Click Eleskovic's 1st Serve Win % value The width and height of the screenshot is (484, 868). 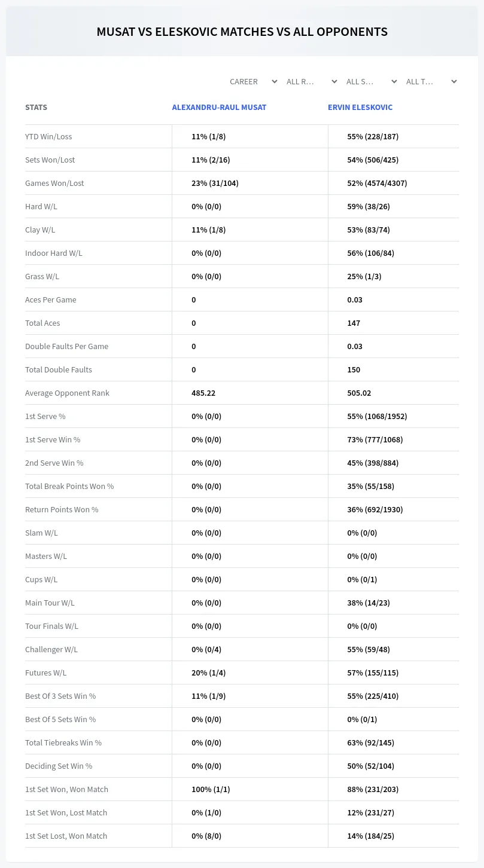pos(375,439)
